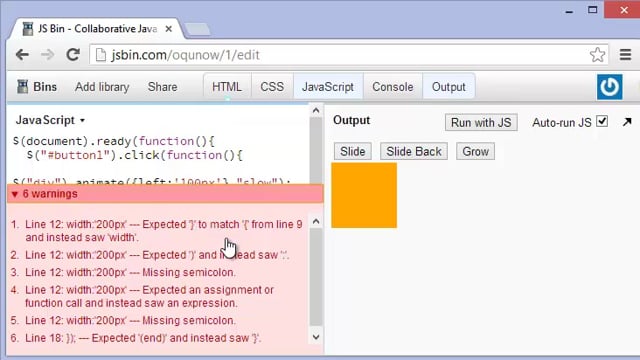Image resolution: width=640 pixels, height=360 pixels.
Task: Click the warnings list scroll up arrow
Action: click(316, 222)
